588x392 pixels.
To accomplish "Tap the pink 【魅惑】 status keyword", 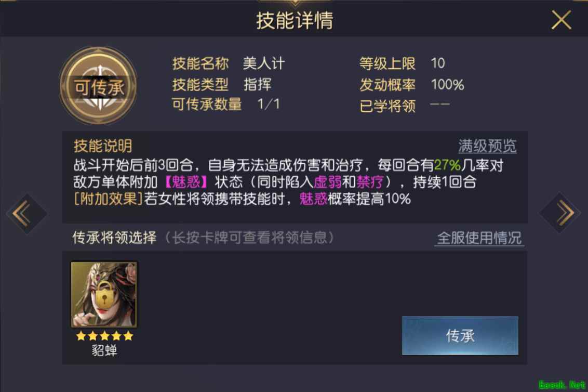I will pyautogui.click(x=186, y=182).
